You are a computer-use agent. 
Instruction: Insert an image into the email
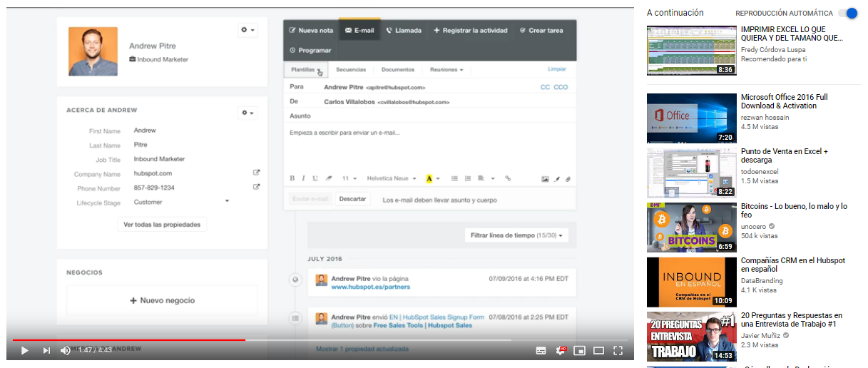coord(545,178)
